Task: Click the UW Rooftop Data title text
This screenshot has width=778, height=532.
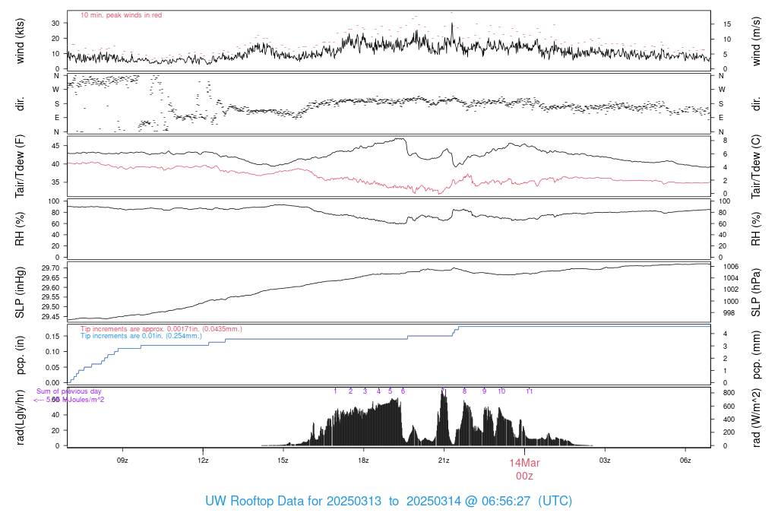Action: coord(388,501)
